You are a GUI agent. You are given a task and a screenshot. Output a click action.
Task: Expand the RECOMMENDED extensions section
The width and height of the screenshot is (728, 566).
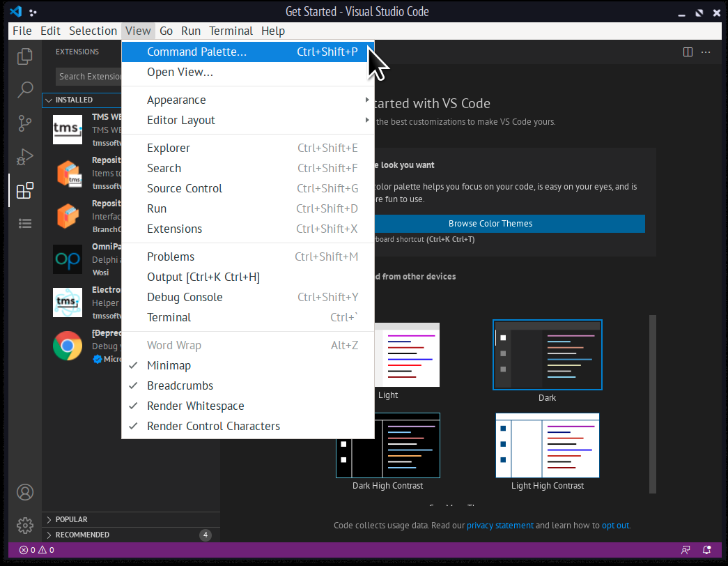[x=131, y=535]
